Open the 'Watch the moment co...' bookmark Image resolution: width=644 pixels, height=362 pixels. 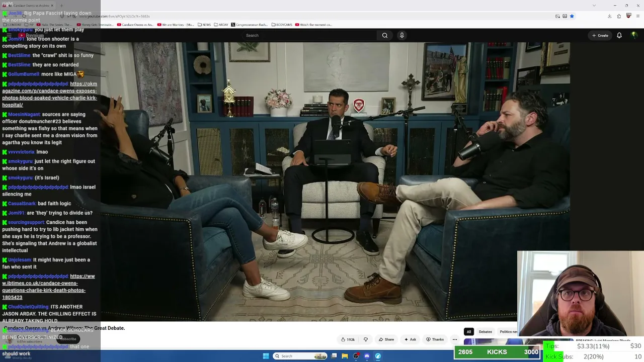coord(313,25)
